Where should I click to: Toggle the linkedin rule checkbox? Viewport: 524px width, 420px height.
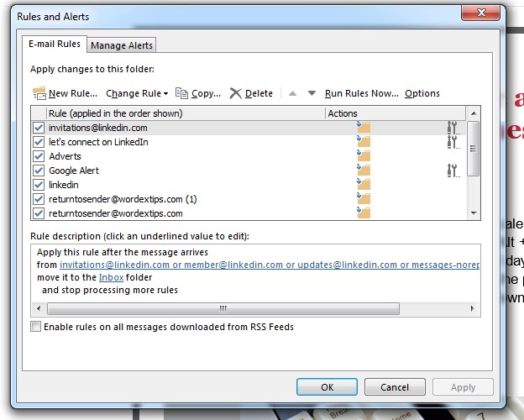coord(39,185)
